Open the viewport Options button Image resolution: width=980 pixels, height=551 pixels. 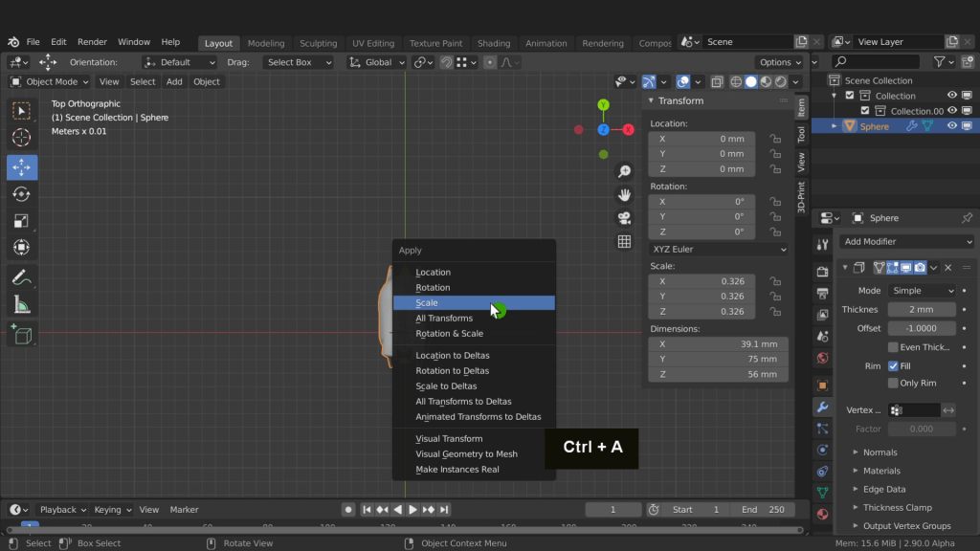(780, 62)
